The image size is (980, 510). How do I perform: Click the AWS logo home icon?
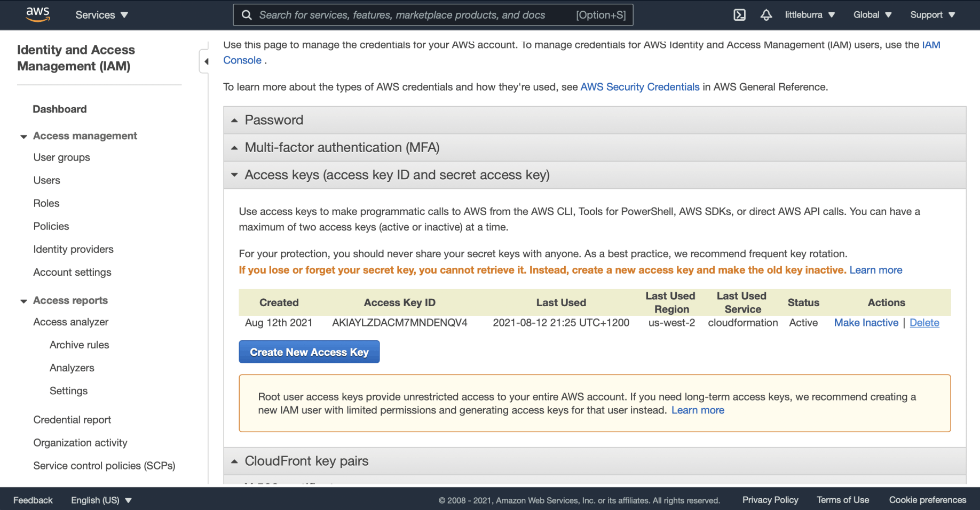(38, 14)
